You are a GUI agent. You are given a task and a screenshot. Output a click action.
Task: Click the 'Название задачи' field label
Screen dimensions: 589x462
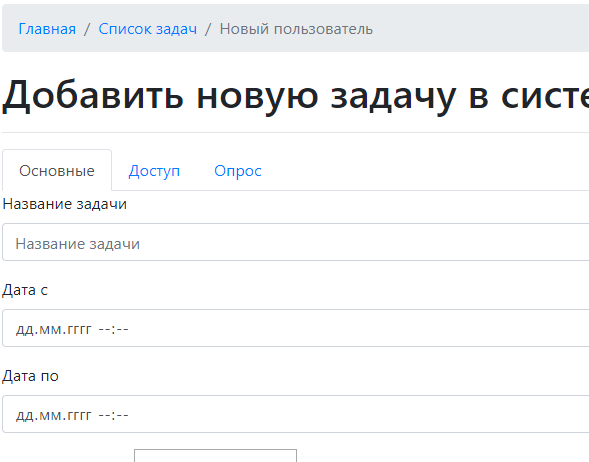65,204
